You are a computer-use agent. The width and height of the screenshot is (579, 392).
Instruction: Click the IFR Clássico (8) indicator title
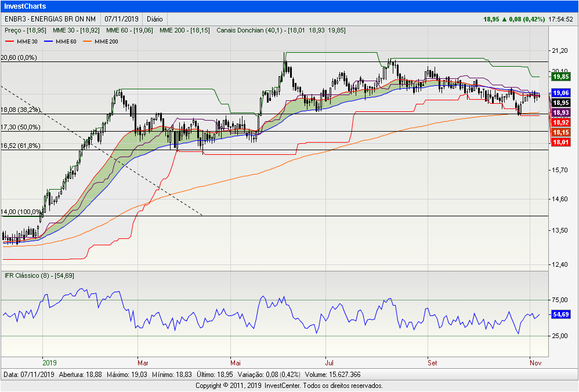pyautogui.click(x=39, y=275)
